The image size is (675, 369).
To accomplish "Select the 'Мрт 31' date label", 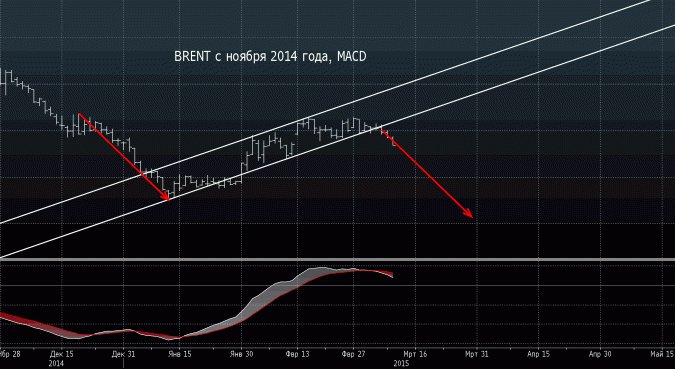I will (x=477, y=354).
